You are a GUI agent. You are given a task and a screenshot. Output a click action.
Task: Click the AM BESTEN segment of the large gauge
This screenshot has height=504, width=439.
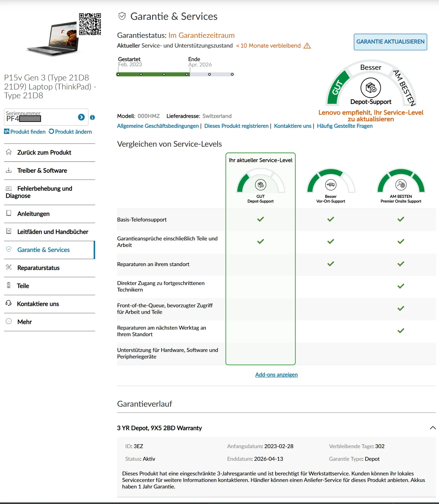click(404, 88)
